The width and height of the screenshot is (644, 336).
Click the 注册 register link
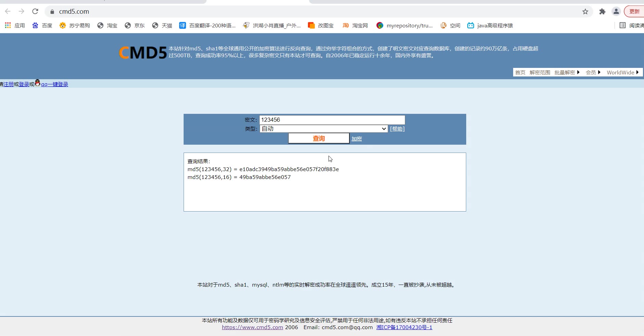coord(9,84)
